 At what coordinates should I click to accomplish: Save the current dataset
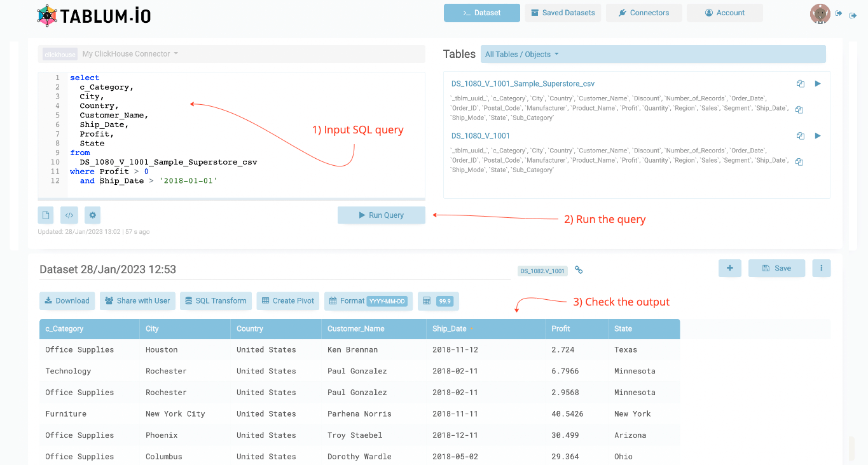coord(776,268)
